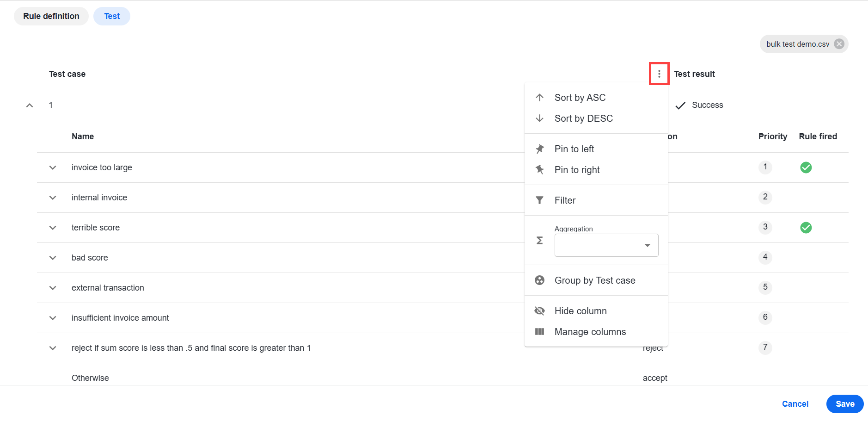Click priority badge 1
The width and height of the screenshot is (868, 422).
click(x=765, y=167)
